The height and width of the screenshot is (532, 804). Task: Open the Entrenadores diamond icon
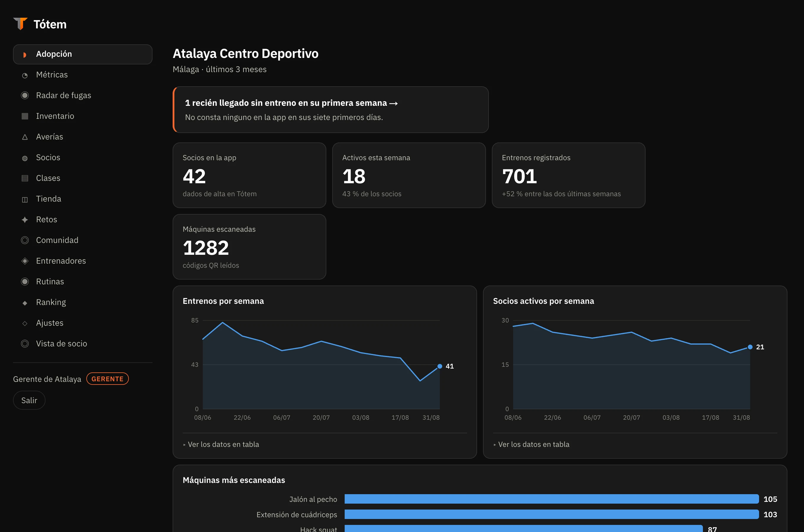point(25,261)
